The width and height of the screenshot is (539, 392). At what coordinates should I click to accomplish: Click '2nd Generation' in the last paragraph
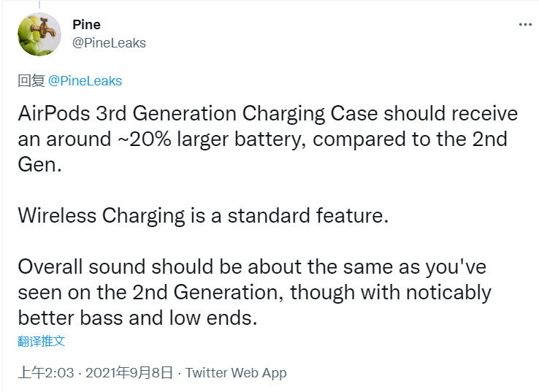pyautogui.click(x=195, y=293)
